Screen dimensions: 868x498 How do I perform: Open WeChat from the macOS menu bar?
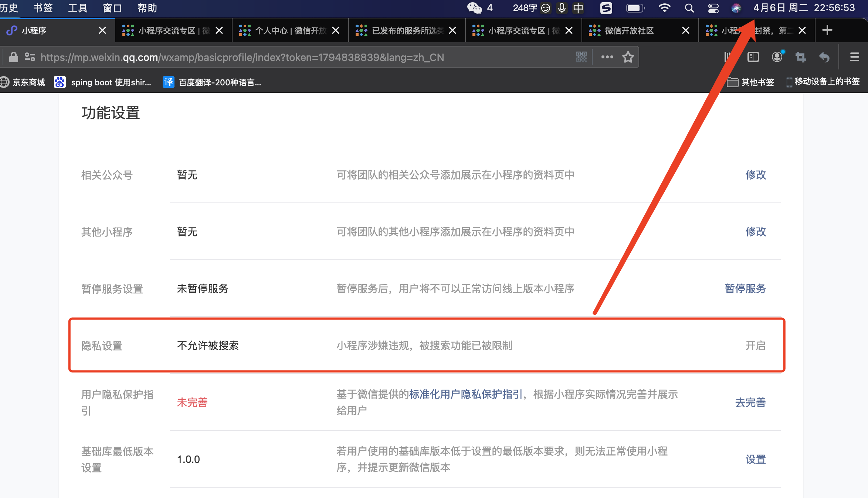pyautogui.click(x=474, y=8)
